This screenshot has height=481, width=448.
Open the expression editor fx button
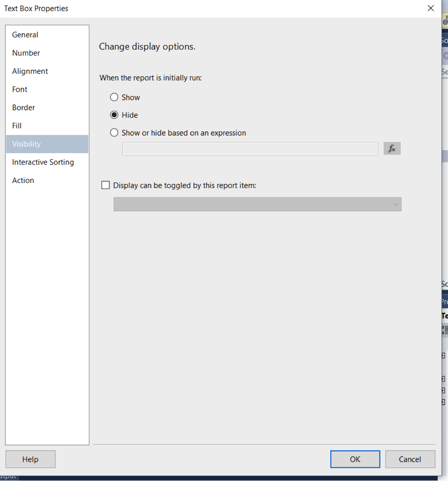[392, 149]
